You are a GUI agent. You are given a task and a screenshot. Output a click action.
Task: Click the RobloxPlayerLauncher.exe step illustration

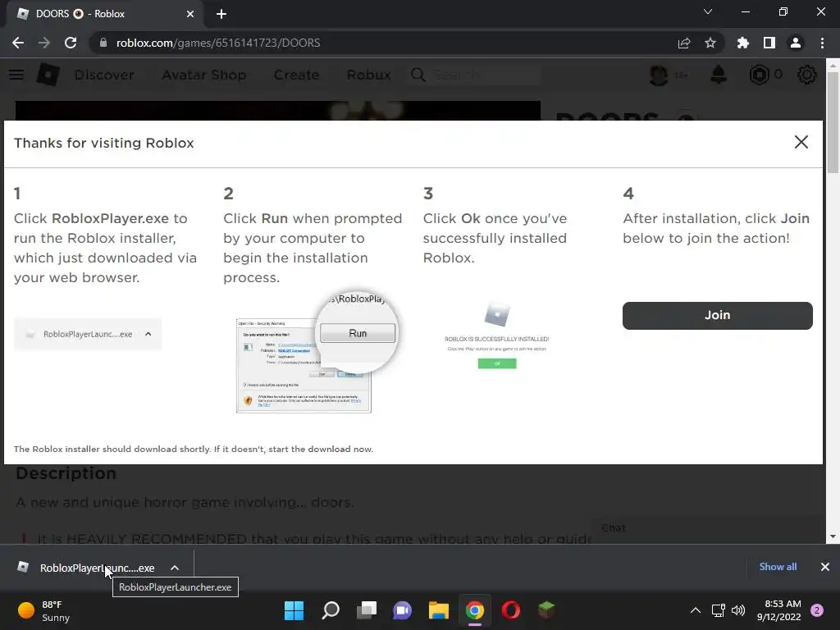[x=88, y=334]
